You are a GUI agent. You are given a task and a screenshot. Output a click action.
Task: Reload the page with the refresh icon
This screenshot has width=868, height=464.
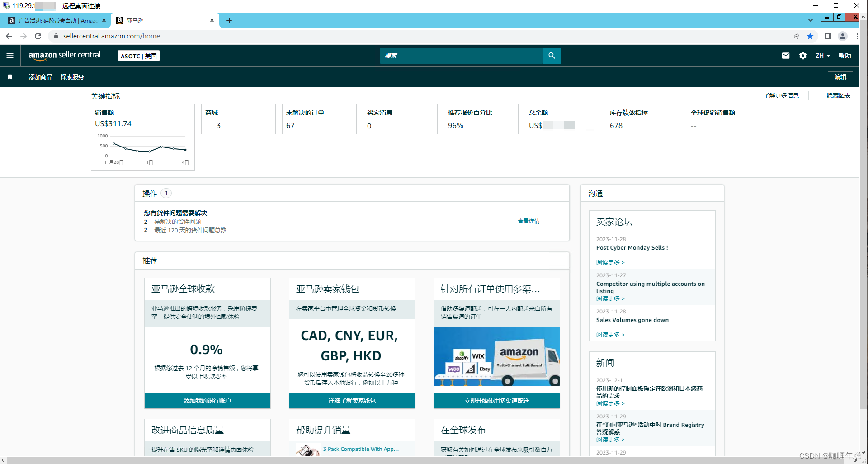(x=38, y=36)
